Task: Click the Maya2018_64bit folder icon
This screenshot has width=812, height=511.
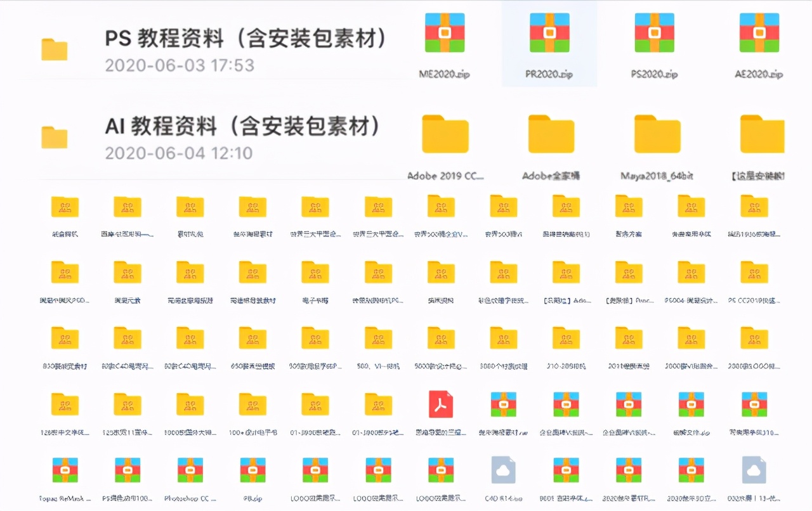Action: click(x=657, y=133)
